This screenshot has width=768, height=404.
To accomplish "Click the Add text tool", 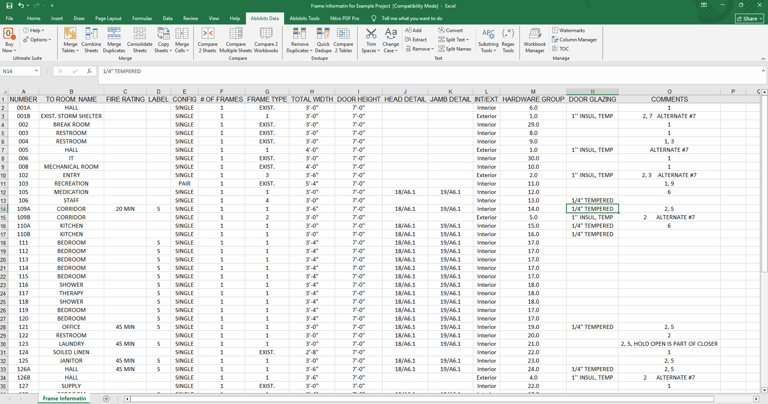I will [x=413, y=30].
